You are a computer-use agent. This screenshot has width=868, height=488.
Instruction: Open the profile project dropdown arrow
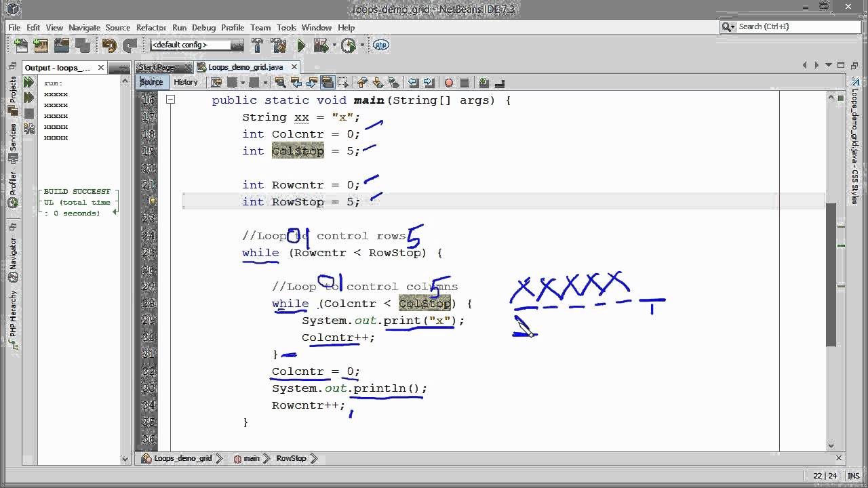361,45
